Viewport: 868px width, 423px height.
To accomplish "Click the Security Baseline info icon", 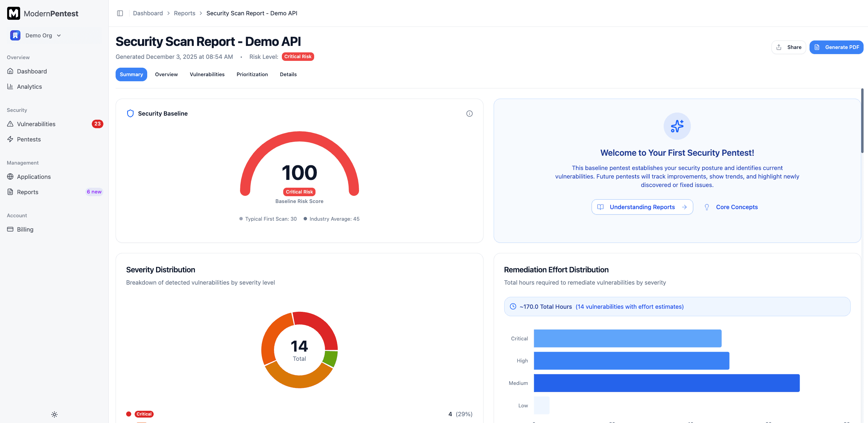I will (469, 113).
